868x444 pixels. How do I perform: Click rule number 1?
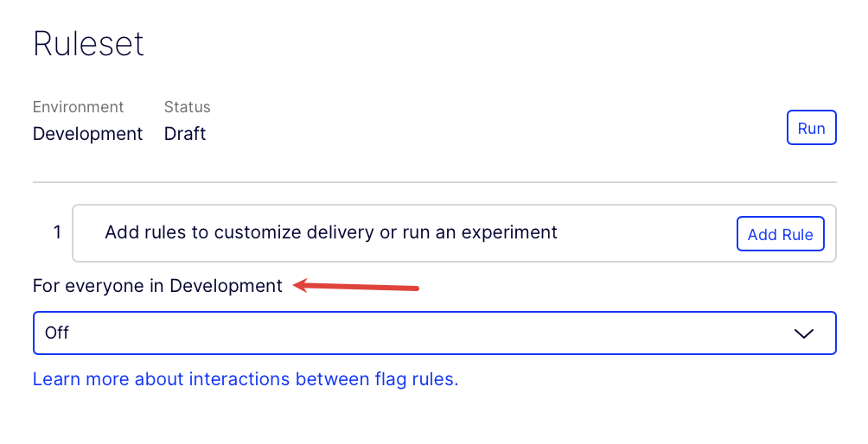tap(57, 232)
